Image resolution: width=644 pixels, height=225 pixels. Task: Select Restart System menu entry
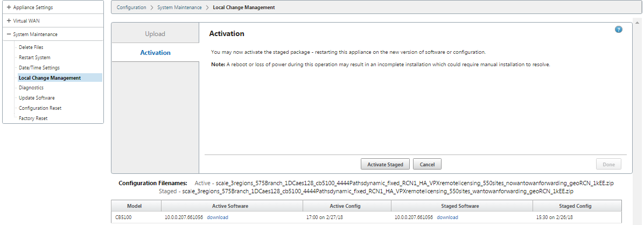pyautogui.click(x=34, y=58)
